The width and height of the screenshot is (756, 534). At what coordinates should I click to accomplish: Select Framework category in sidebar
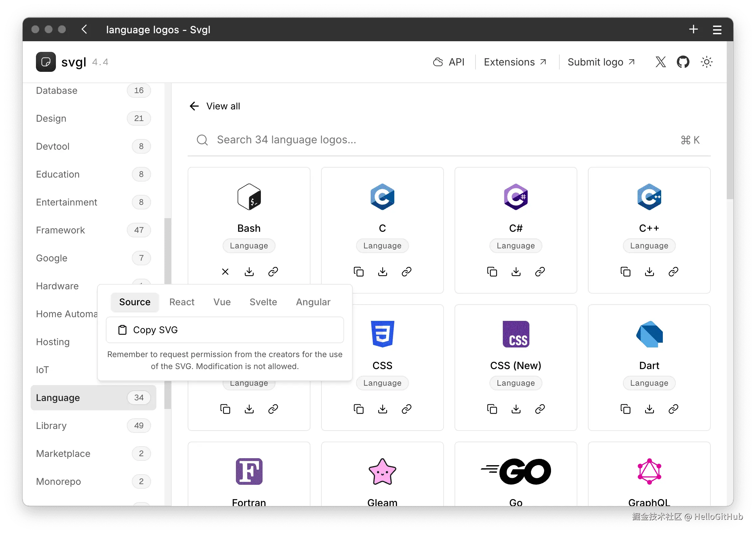pyautogui.click(x=61, y=230)
